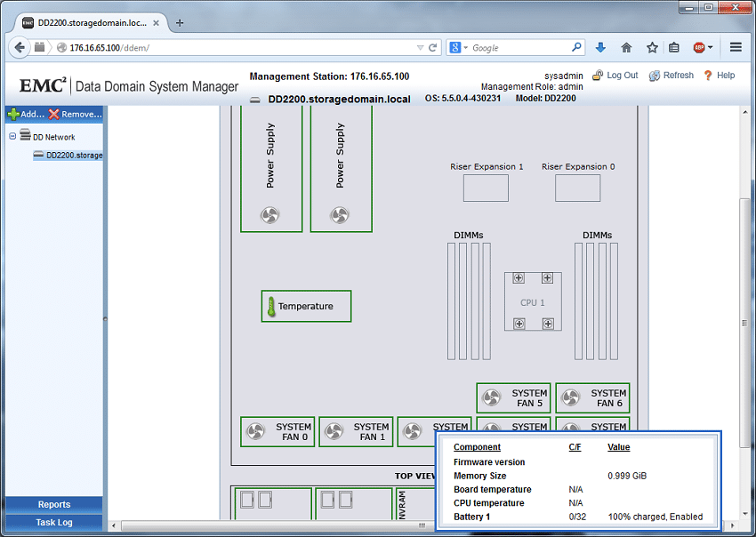Click the Adblock Plus toolbar icon
The width and height of the screenshot is (756, 537).
pyautogui.click(x=698, y=47)
